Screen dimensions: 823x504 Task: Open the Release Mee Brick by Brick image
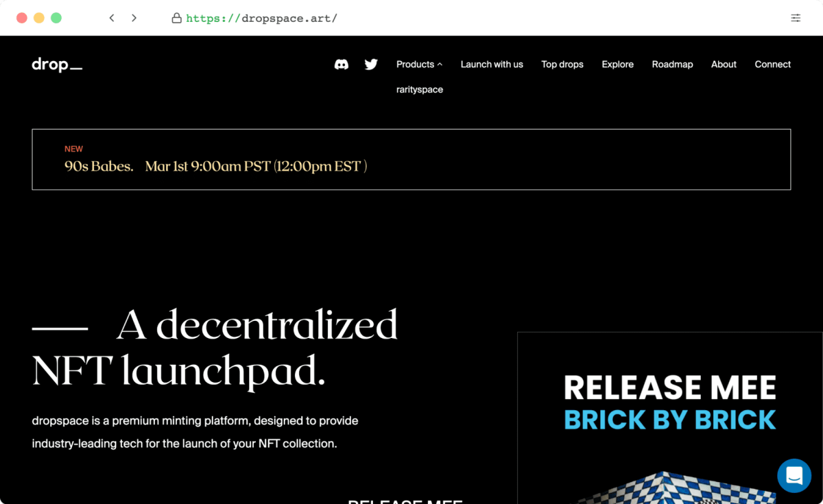tap(669, 418)
